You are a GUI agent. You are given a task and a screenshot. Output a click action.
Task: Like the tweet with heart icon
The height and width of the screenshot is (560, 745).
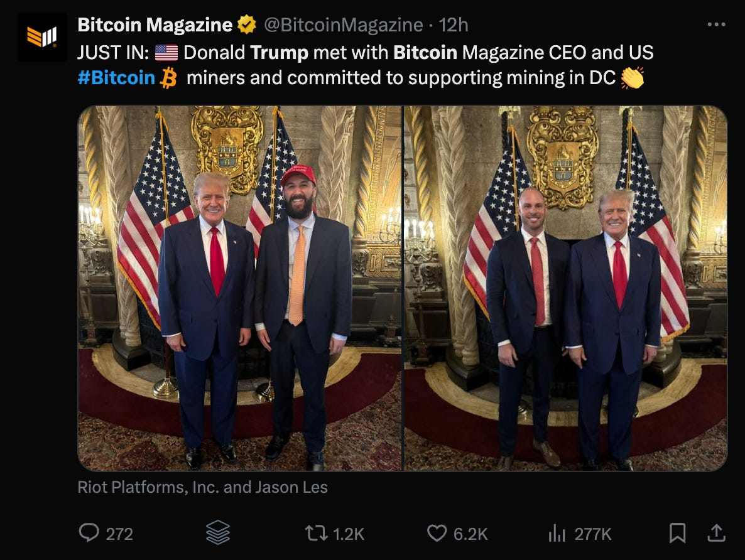tap(437, 533)
